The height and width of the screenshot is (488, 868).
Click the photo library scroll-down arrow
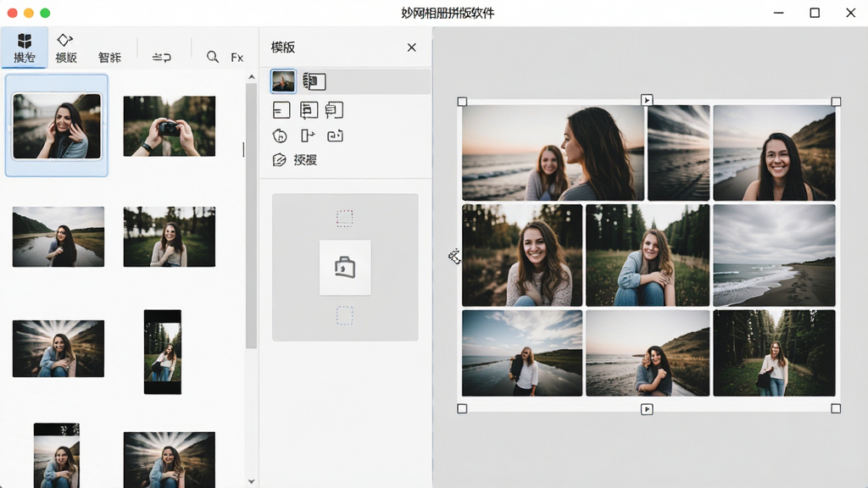[252, 481]
